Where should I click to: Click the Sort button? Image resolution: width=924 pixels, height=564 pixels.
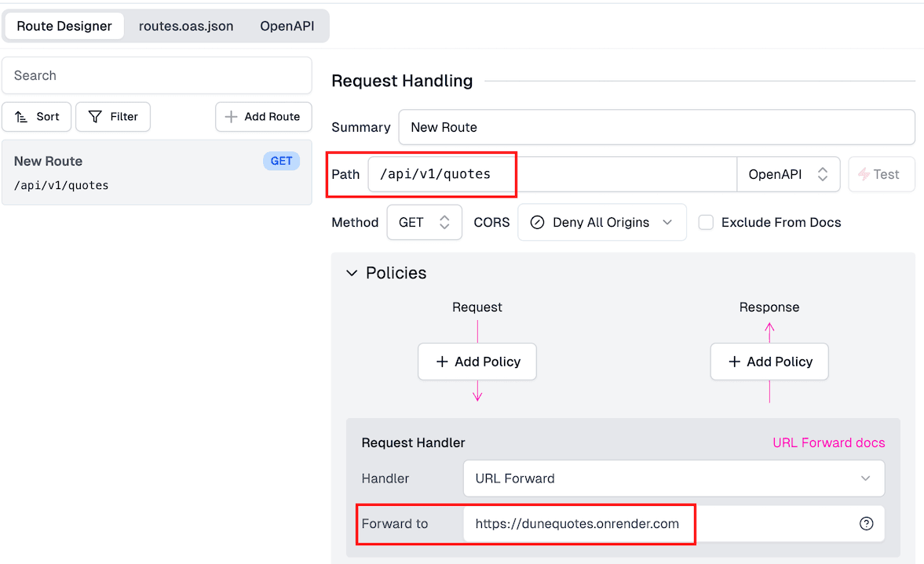point(37,117)
